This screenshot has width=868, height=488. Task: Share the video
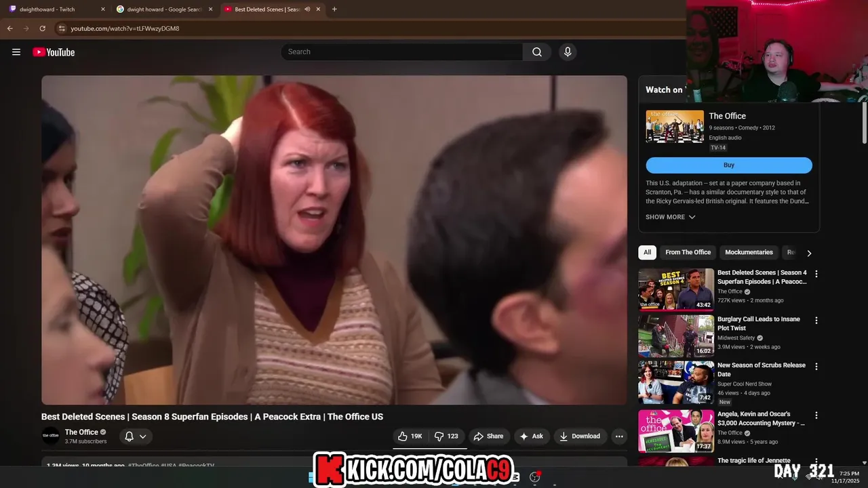pos(488,436)
